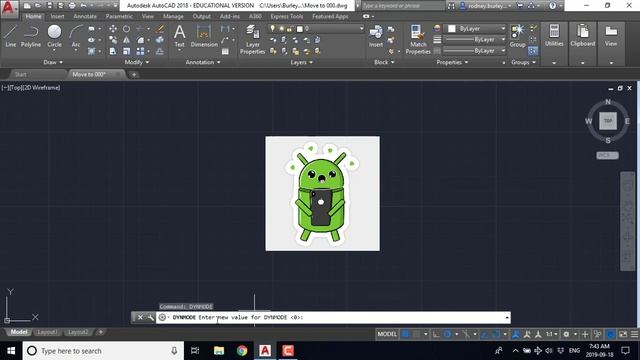Open the Home ribbon tab
The height and width of the screenshot is (360, 640).
33,16
